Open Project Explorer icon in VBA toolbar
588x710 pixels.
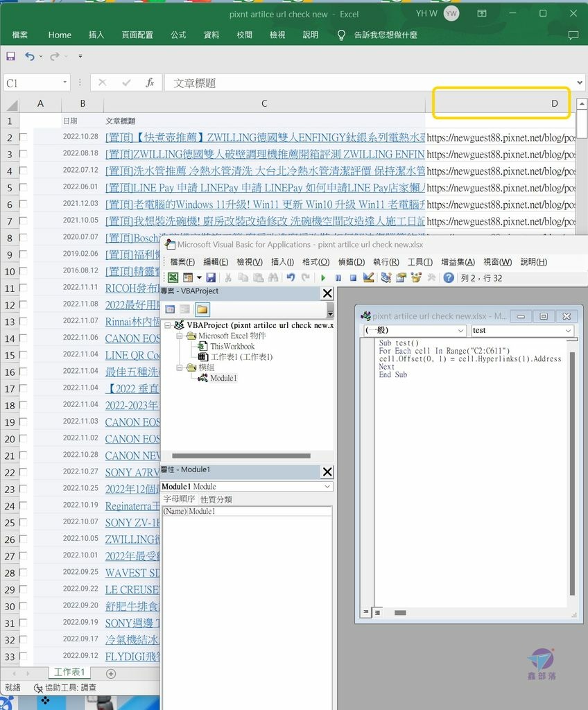pos(386,277)
